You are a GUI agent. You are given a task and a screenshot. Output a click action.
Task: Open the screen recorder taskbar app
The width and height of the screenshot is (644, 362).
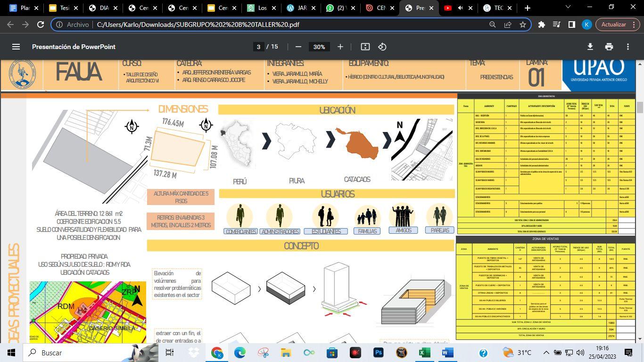coord(355,353)
